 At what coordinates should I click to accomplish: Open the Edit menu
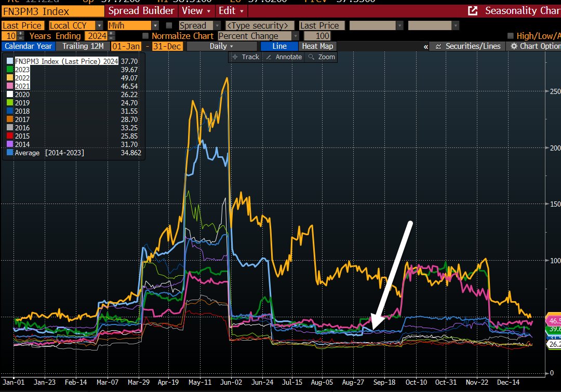click(231, 11)
